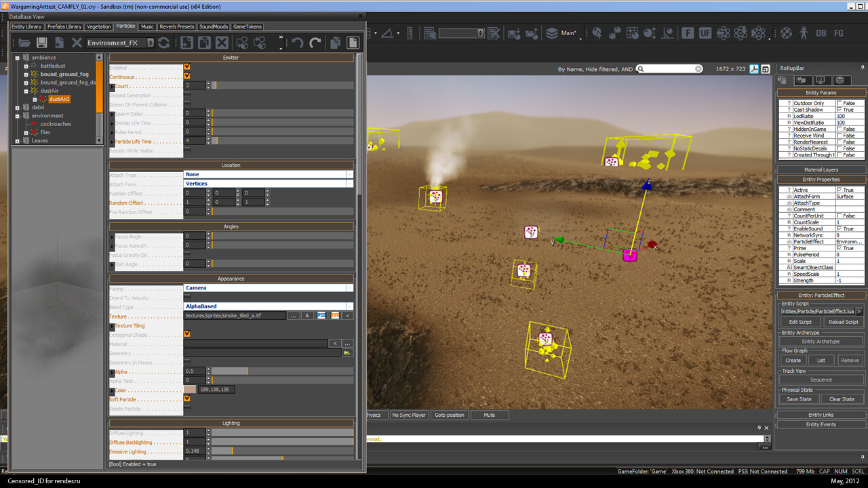Click the open library folder icon
The height and width of the screenshot is (488, 868).
point(24,43)
